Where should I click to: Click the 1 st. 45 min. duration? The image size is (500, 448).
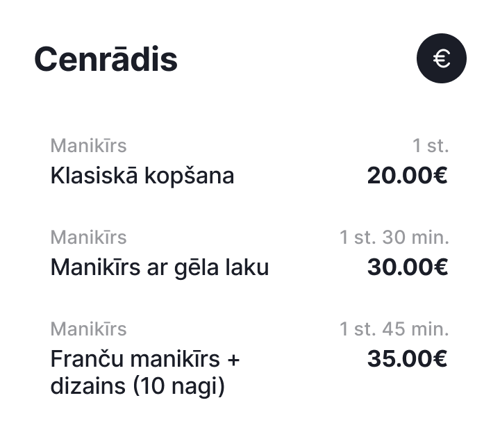pyautogui.click(x=394, y=329)
